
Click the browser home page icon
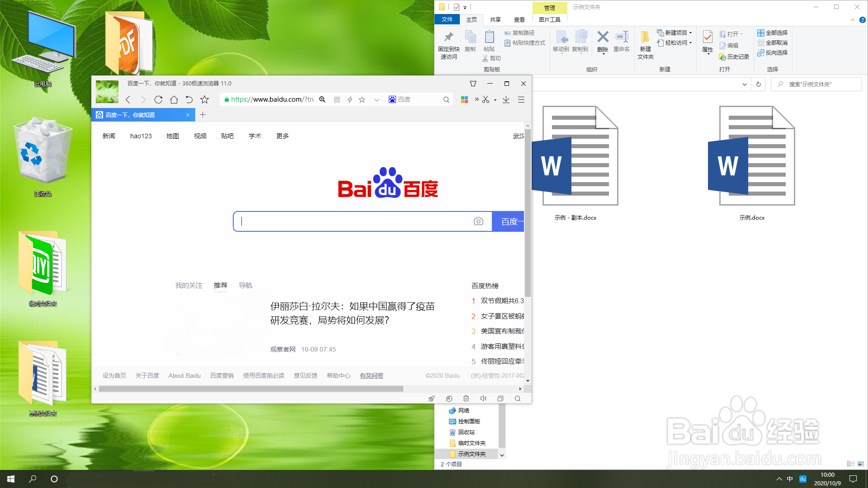174,99
